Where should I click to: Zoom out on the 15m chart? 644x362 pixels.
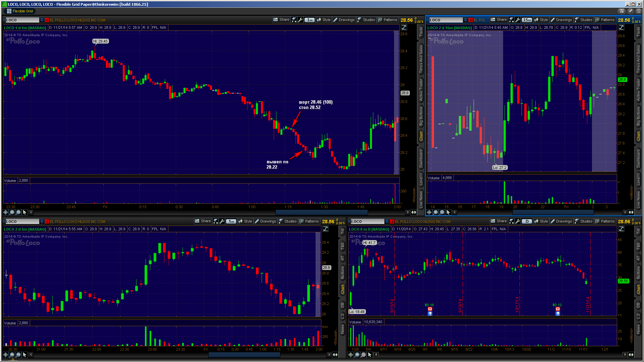click(x=442, y=212)
